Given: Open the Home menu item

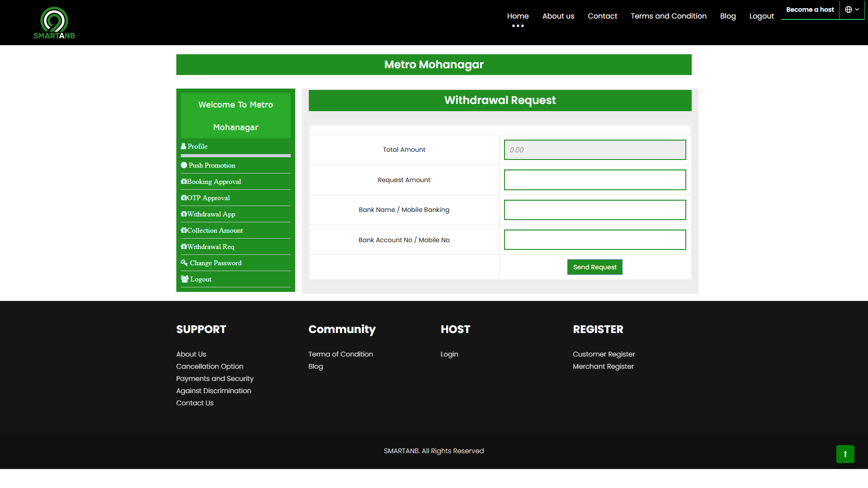Looking at the screenshot, I should [x=518, y=16].
